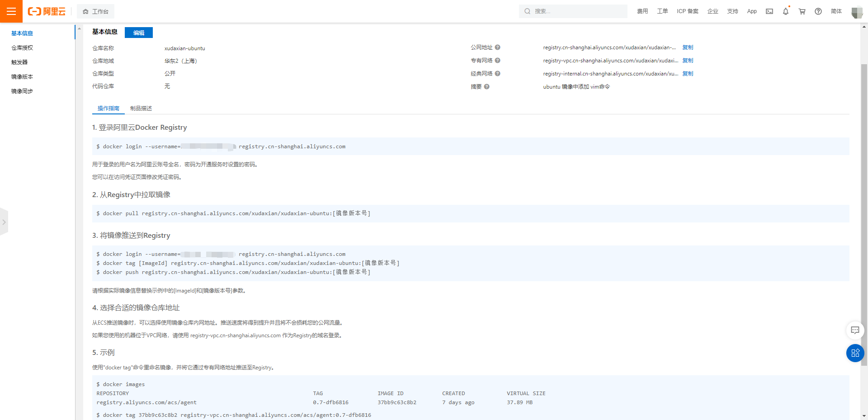Click the docker tag [ImageId] command line
The image size is (868, 420).
pyautogui.click(x=248, y=263)
